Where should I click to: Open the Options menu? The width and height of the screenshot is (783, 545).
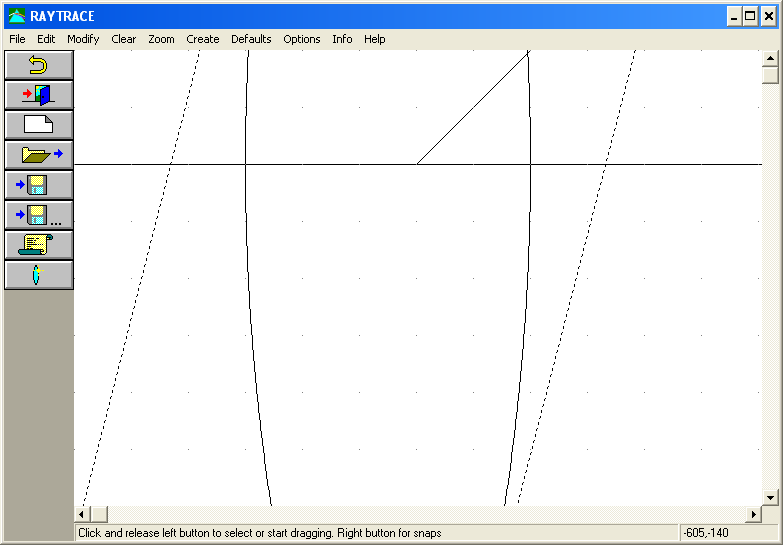[x=302, y=39]
